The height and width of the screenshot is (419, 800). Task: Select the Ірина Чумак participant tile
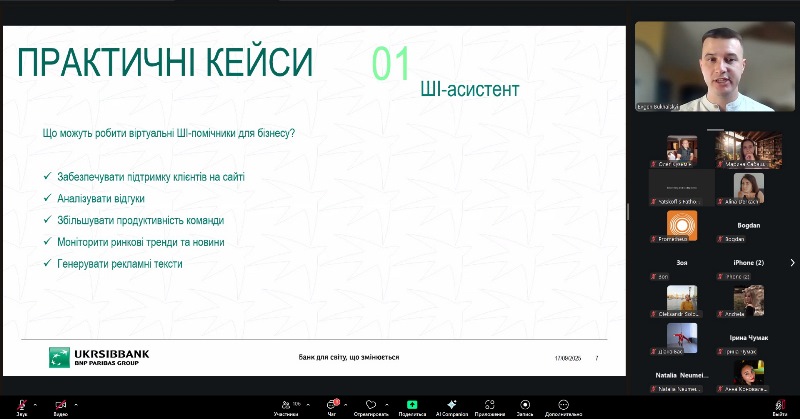(748, 338)
